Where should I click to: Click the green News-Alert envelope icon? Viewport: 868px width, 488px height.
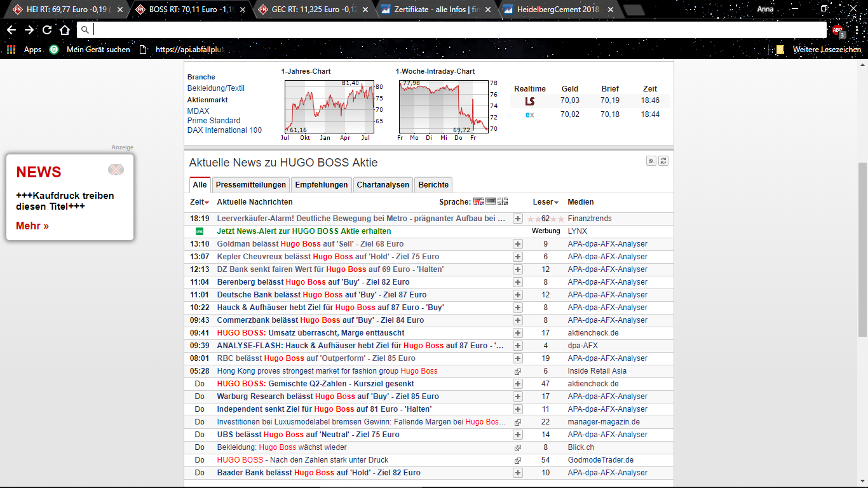198,231
